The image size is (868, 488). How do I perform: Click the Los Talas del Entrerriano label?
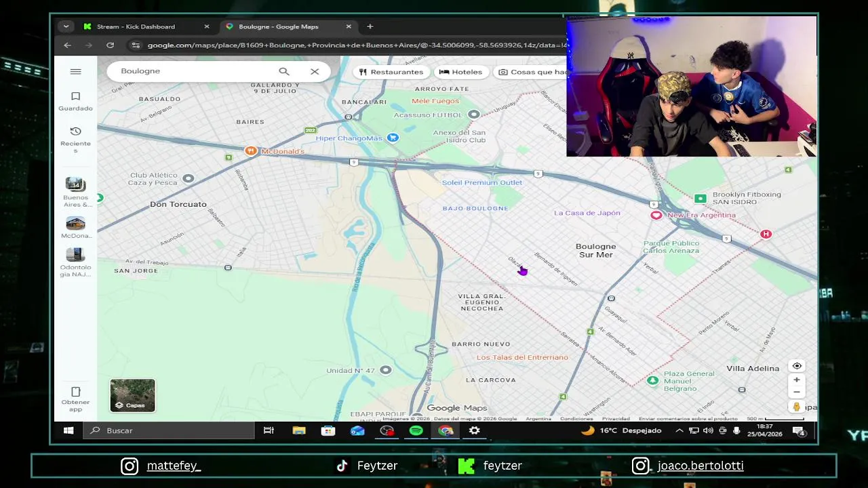pos(522,357)
